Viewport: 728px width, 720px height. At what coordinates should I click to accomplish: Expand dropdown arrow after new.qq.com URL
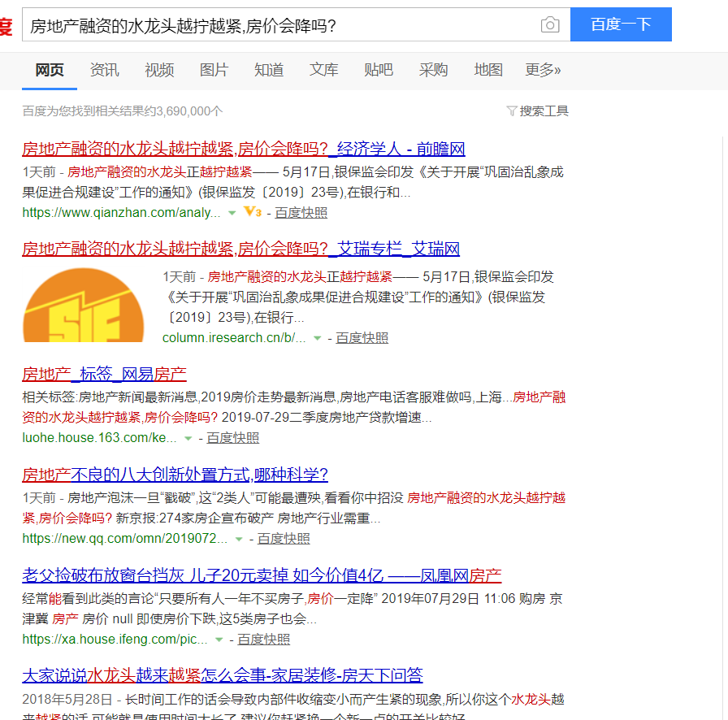pos(239,539)
